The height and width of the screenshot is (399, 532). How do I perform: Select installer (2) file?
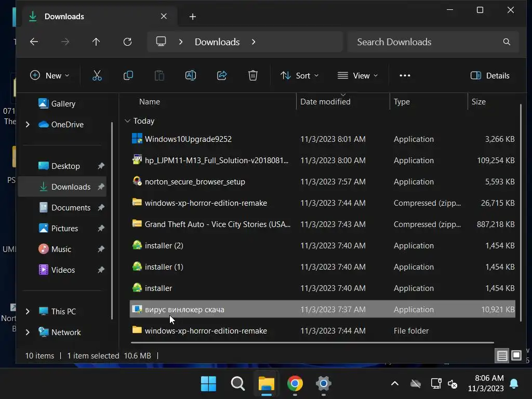pyautogui.click(x=322, y=245)
